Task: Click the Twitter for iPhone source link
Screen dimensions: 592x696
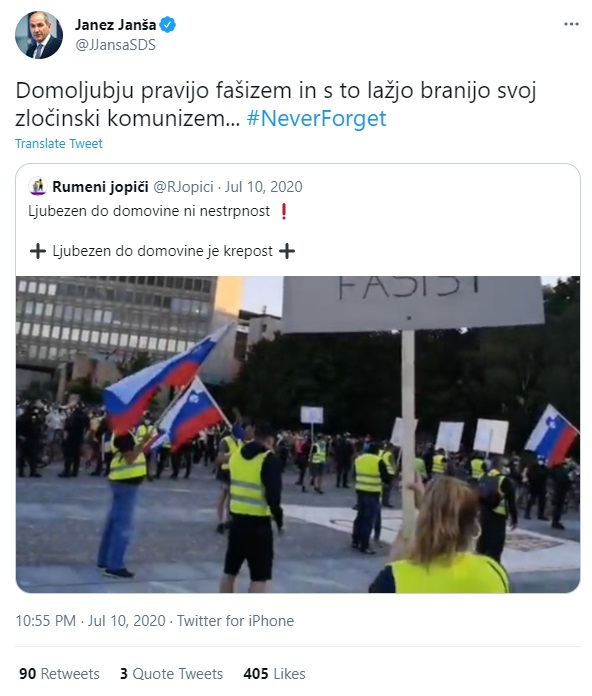Action: point(235,621)
